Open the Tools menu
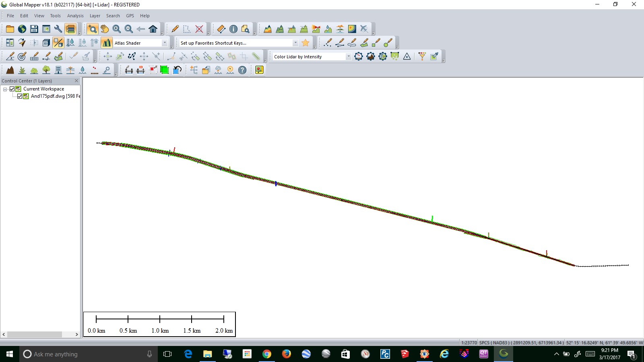 [55, 16]
